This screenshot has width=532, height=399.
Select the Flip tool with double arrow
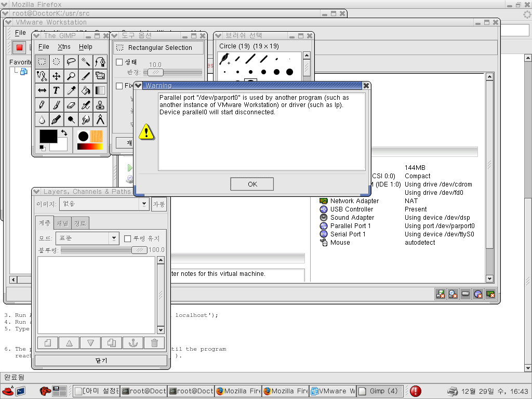42,90
